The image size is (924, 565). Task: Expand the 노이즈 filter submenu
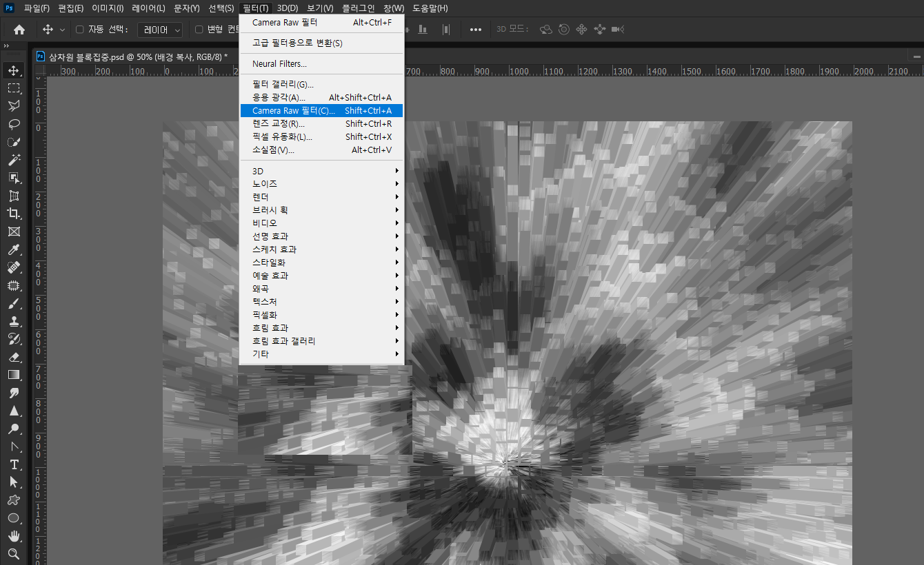(321, 184)
